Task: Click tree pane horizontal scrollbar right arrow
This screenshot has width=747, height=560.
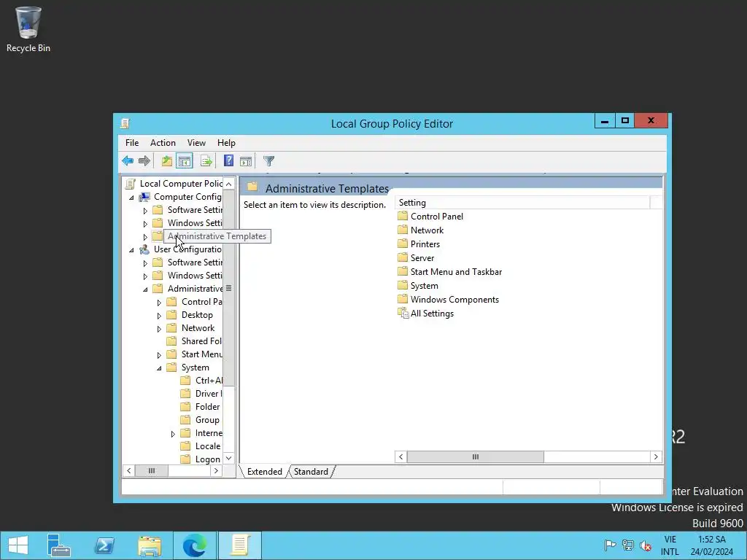Action: (216, 470)
